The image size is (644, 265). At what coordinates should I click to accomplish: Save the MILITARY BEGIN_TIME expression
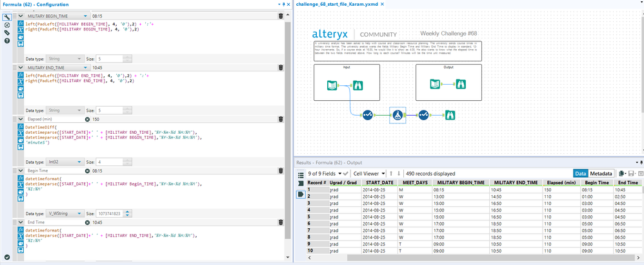coord(21,43)
